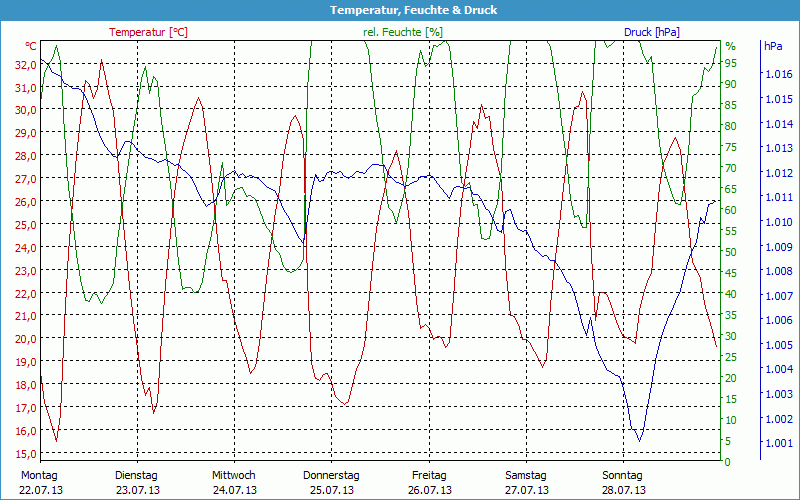Screen dimensions: 800x500
Task: Click the 'Dienstag' day label
Action: tap(136, 475)
